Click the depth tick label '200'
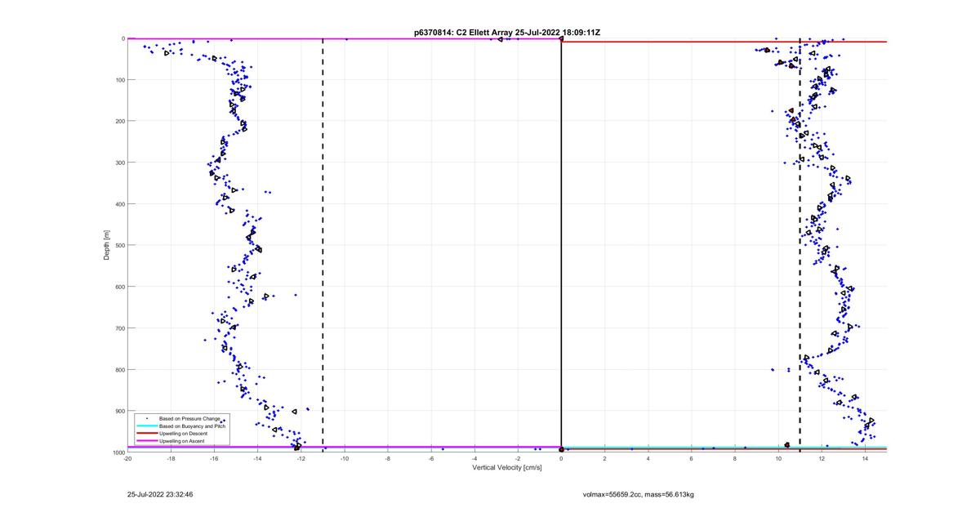 119,121
